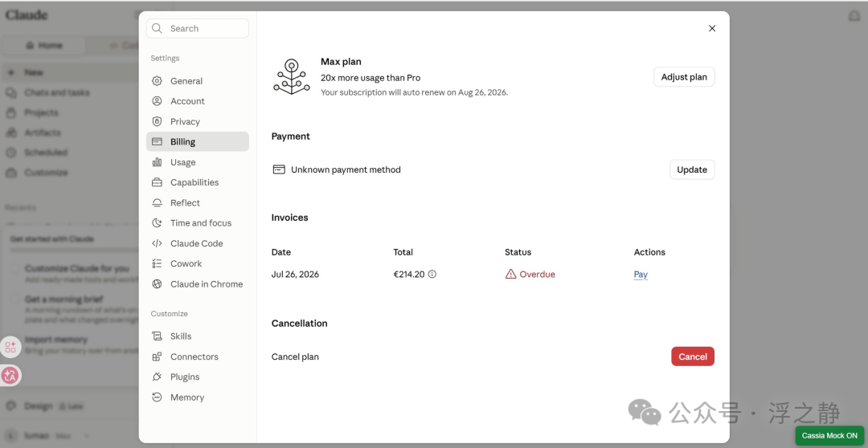
Task: Click the grid sparkle floating icon
Action: coord(10,348)
